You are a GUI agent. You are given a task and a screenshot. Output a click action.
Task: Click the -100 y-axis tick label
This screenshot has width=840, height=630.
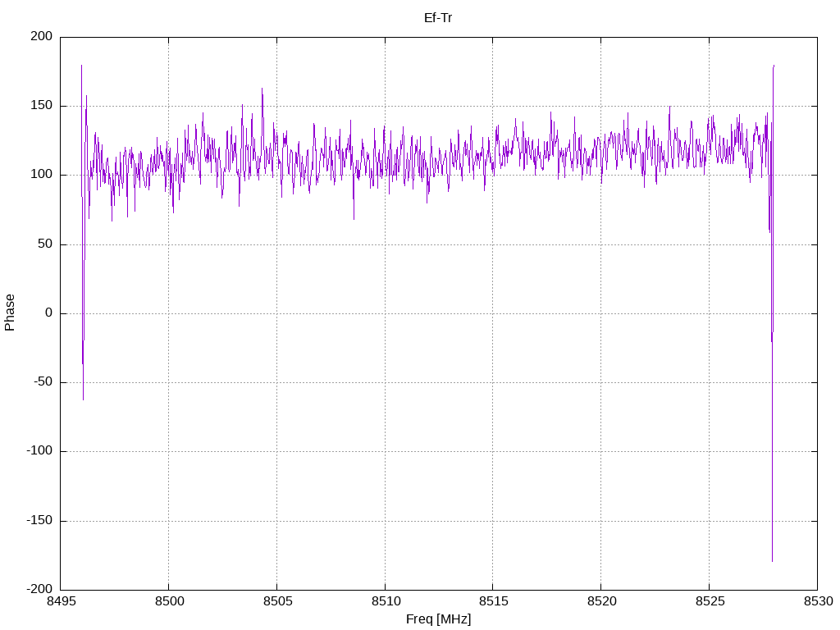(39, 451)
